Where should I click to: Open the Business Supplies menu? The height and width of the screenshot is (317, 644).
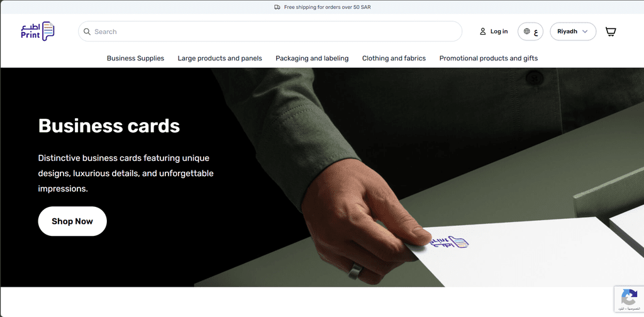[135, 58]
